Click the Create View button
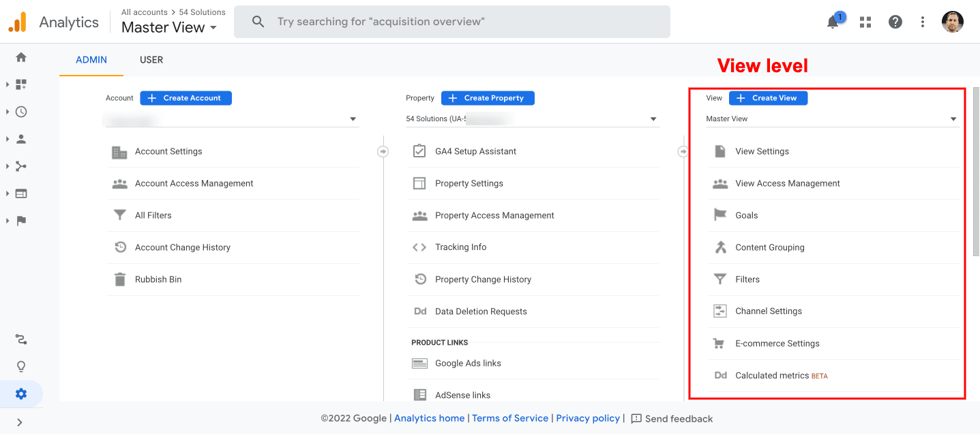Image resolution: width=980 pixels, height=434 pixels. [x=768, y=98]
